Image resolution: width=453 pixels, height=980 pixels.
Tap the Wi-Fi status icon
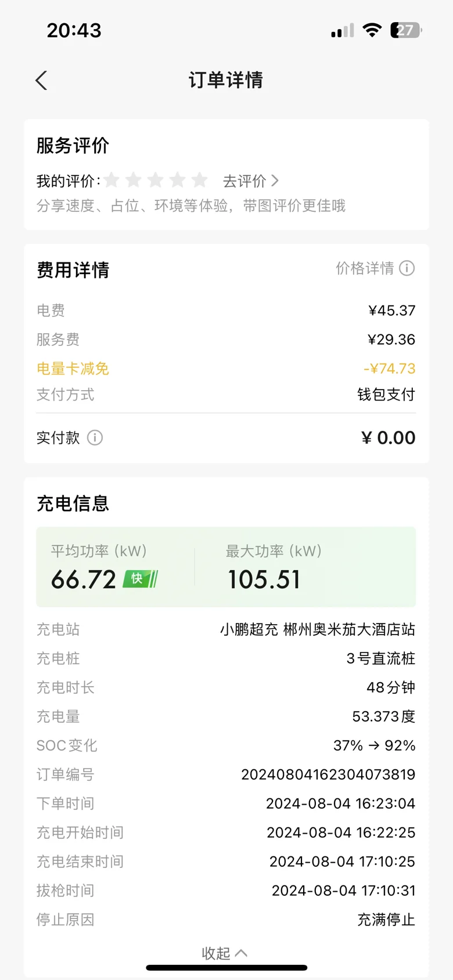[x=372, y=30]
